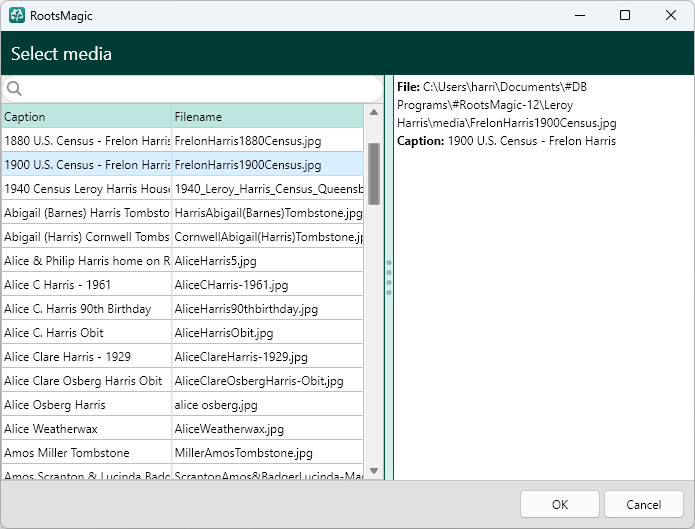Close the RootsMagic window

click(x=671, y=15)
